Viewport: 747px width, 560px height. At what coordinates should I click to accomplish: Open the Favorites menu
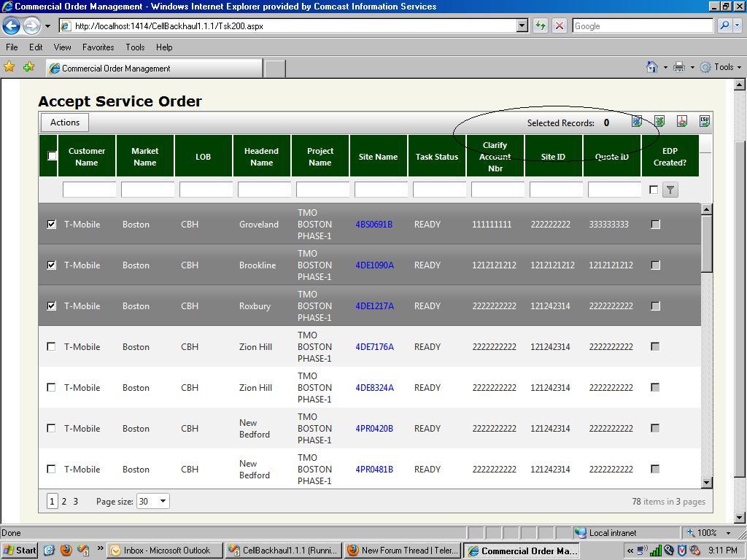coord(98,47)
